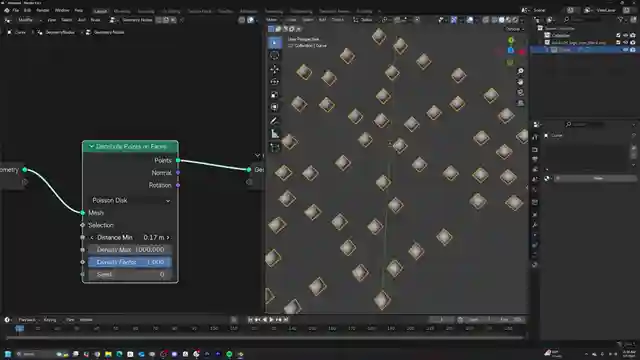The image size is (640, 360).
Task: Open the Options dropdown in viewport
Action: 514,29
